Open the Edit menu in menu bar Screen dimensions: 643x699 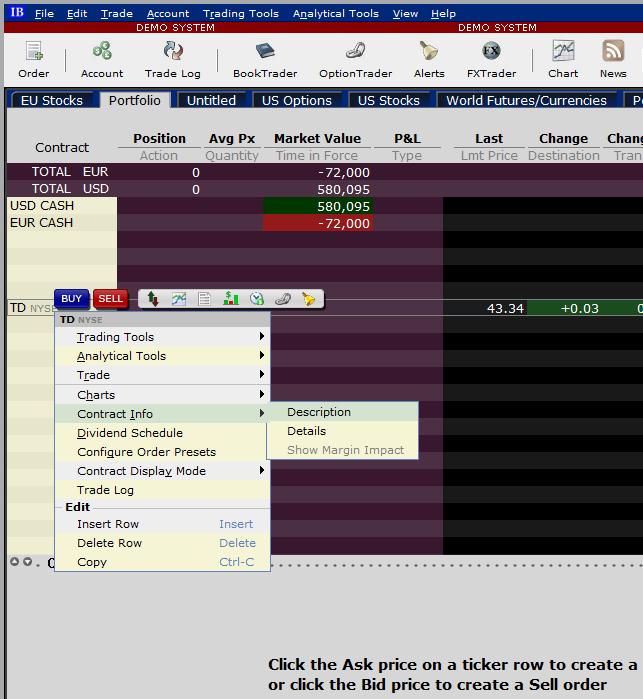[77, 14]
